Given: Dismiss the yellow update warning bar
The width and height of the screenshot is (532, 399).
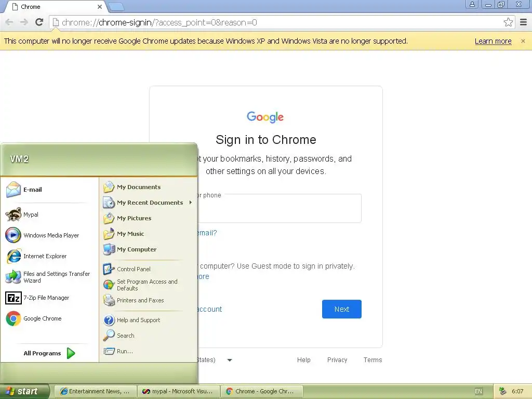Looking at the screenshot, I should click(x=523, y=41).
